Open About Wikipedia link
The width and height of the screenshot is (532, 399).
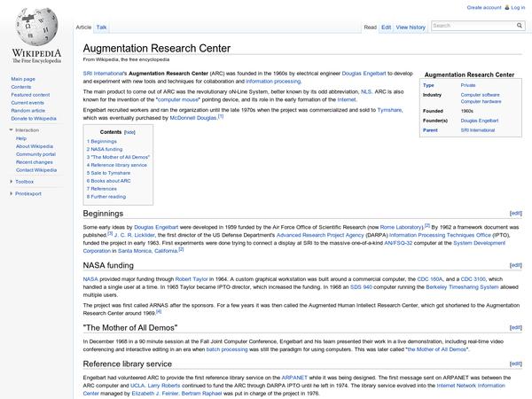[x=35, y=146]
